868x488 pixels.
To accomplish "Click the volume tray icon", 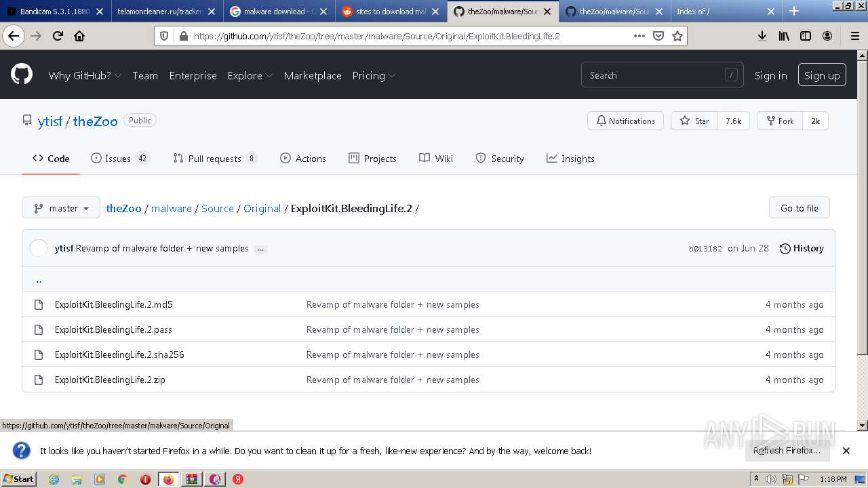I will point(771,479).
